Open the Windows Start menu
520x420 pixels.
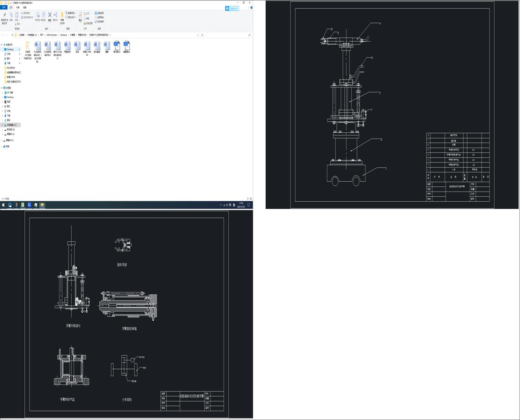click(3, 205)
